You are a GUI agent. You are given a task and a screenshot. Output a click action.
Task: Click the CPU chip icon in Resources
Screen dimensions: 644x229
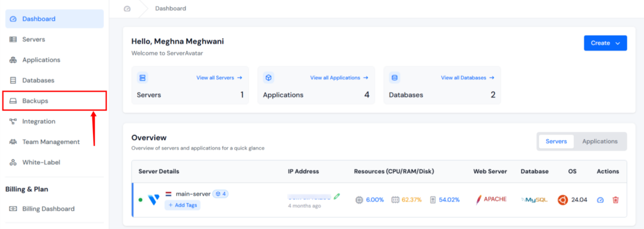point(359,200)
